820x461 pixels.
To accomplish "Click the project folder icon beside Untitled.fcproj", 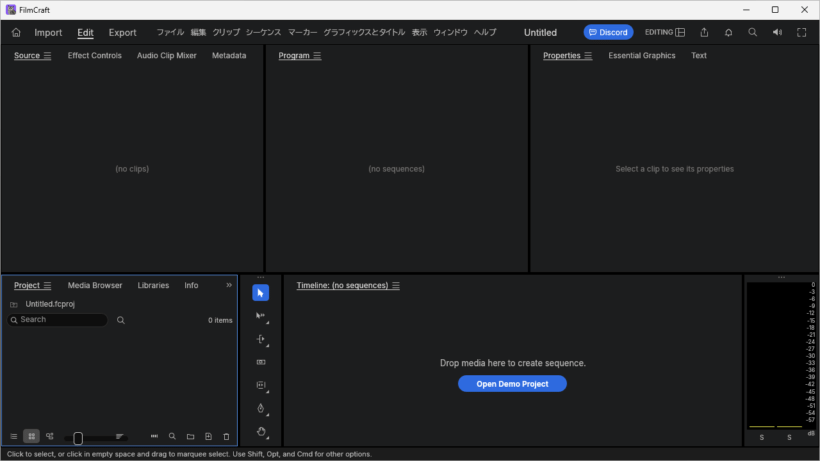I will click(x=14, y=304).
